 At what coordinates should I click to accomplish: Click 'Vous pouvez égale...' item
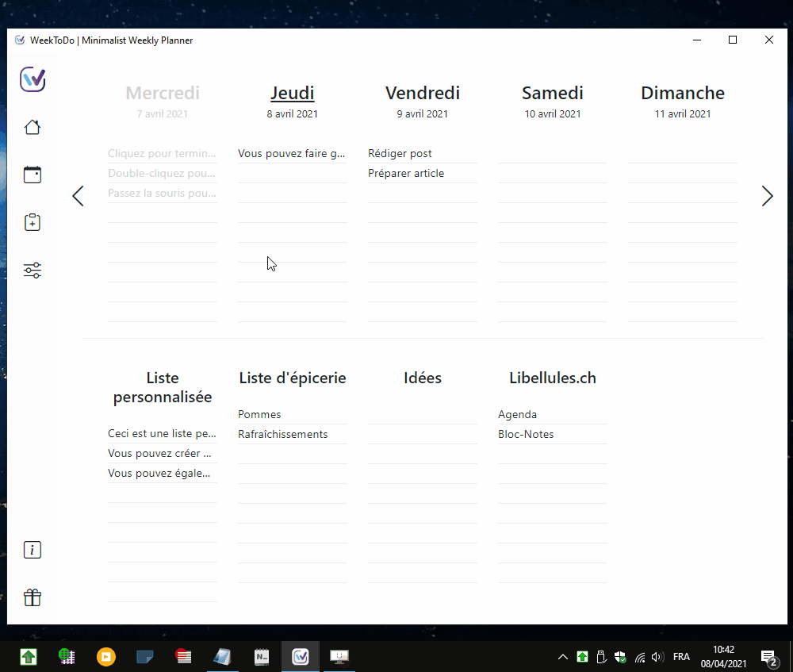(x=163, y=473)
